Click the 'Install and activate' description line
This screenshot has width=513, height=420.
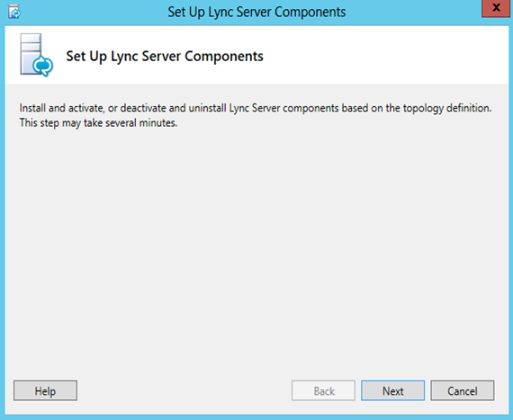(x=256, y=108)
